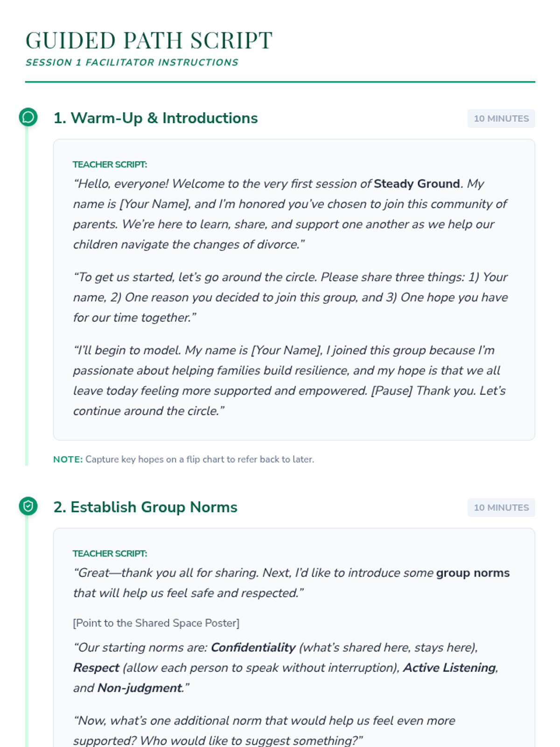Click the bold 'Active Listening' norm

coord(449,668)
